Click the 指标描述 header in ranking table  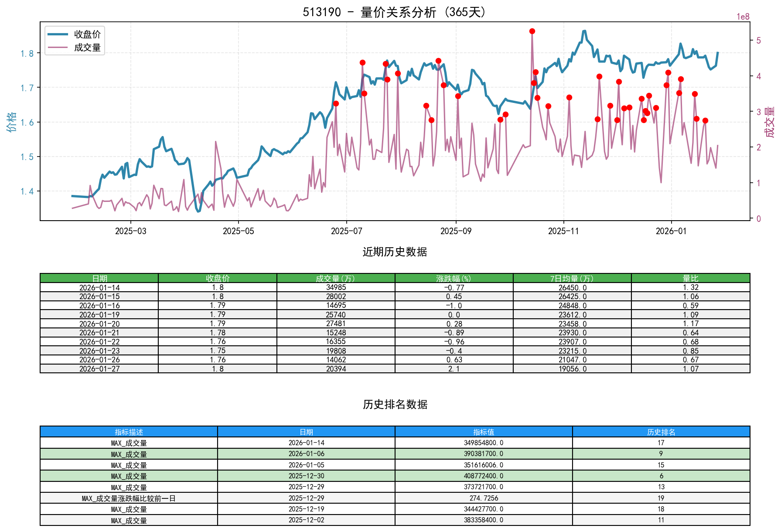pos(128,432)
